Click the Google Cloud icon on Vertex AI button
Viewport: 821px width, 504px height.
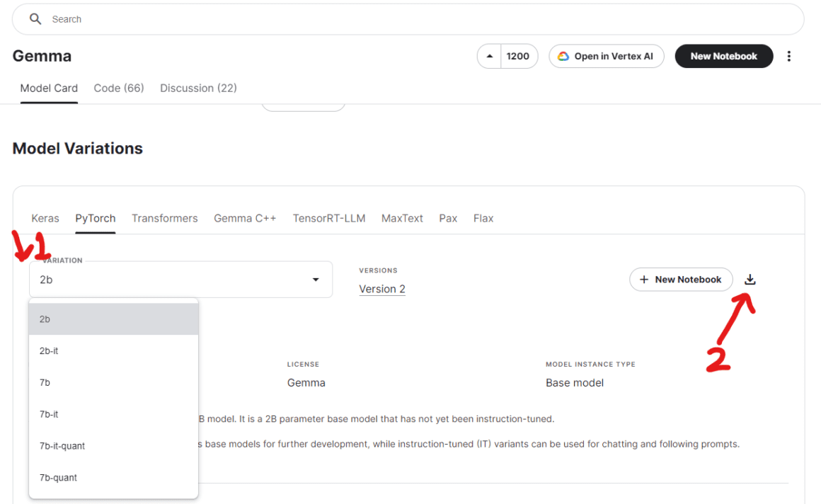(563, 56)
